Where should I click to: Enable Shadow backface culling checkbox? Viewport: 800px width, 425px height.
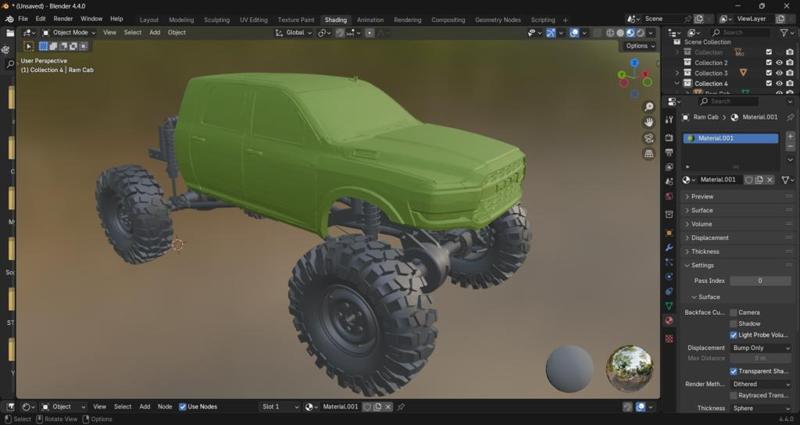[733, 323]
